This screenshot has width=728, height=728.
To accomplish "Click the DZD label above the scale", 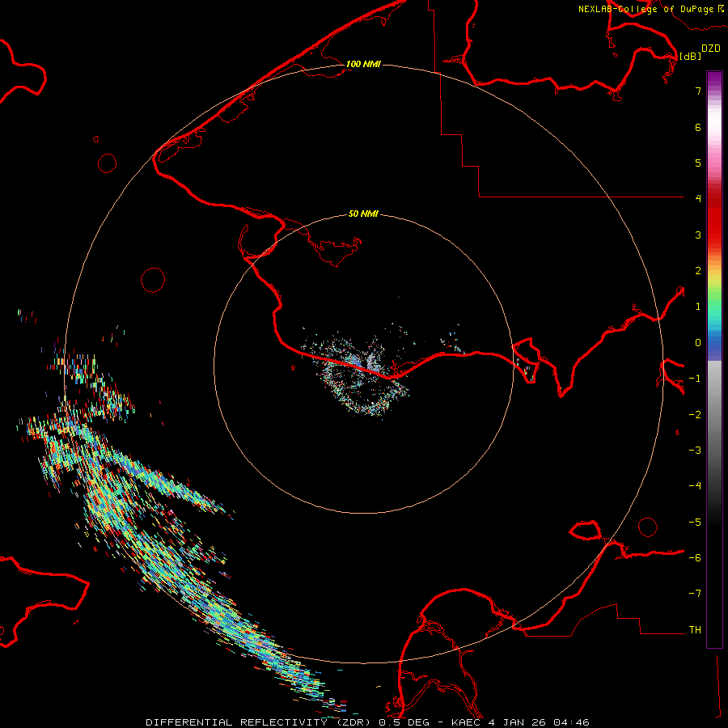I will [x=711, y=49].
